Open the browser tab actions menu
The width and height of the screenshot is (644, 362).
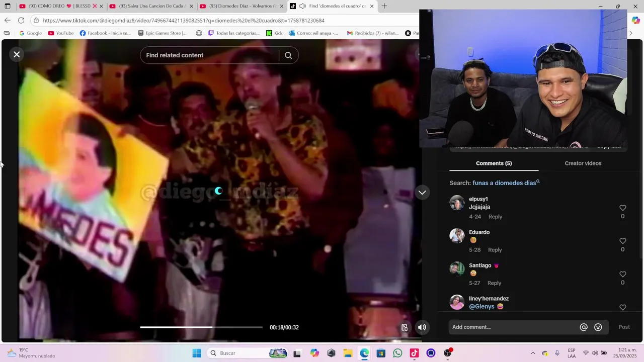[7, 6]
